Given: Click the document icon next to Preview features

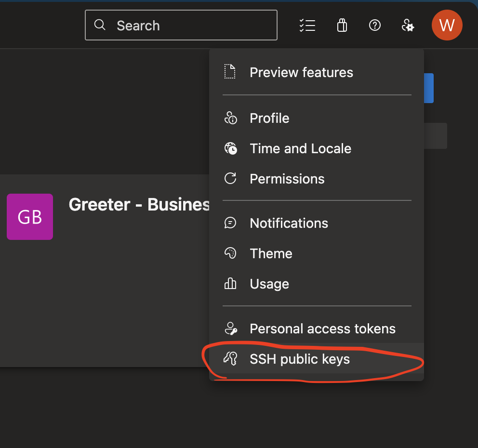Looking at the screenshot, I should (x=230, y=71).
